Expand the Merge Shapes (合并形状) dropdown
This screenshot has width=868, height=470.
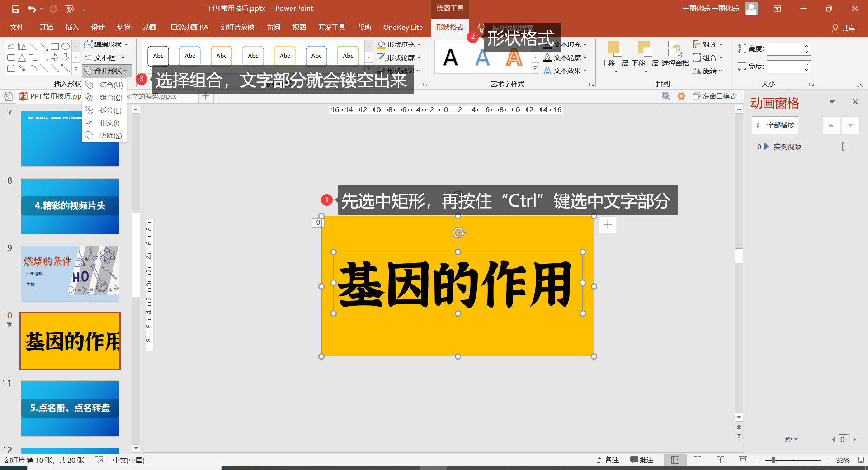point(107,71)
